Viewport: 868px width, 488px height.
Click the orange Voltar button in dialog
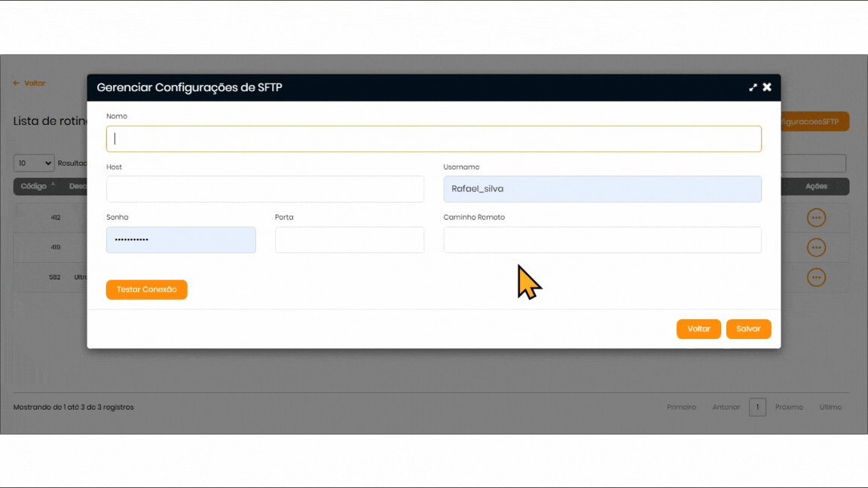click(x=698, y=329)
